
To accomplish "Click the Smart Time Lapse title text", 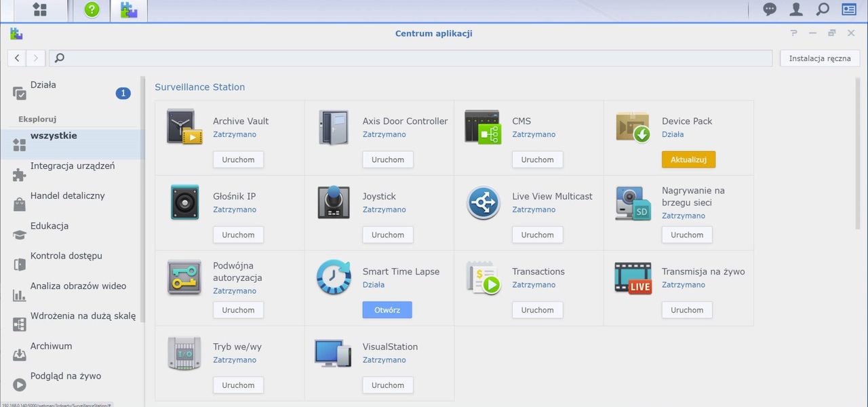I will 401,271.
